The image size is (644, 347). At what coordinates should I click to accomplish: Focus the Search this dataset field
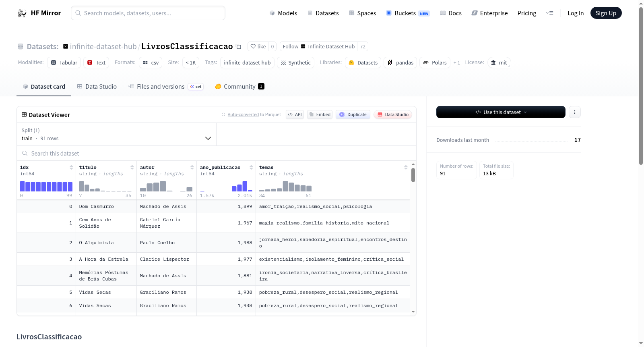point(217,153)
